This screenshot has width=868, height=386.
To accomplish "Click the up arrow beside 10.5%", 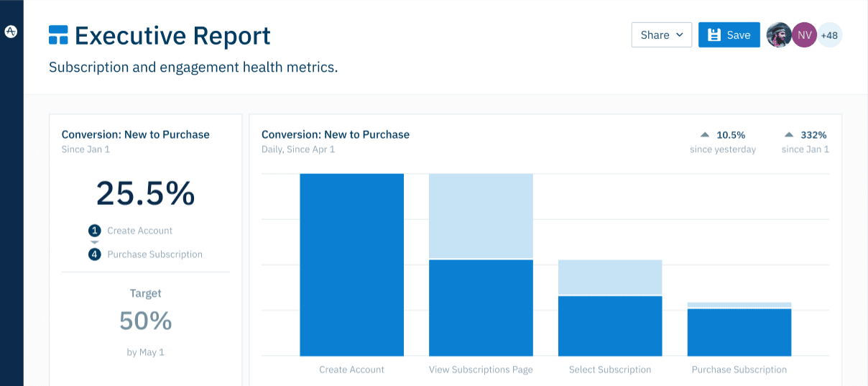I will pos(705,134).
